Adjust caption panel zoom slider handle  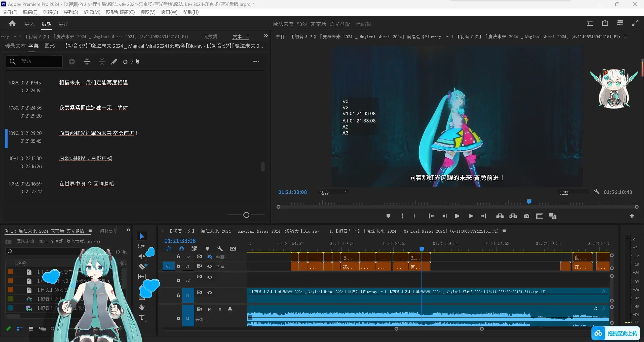click(246, 215)
